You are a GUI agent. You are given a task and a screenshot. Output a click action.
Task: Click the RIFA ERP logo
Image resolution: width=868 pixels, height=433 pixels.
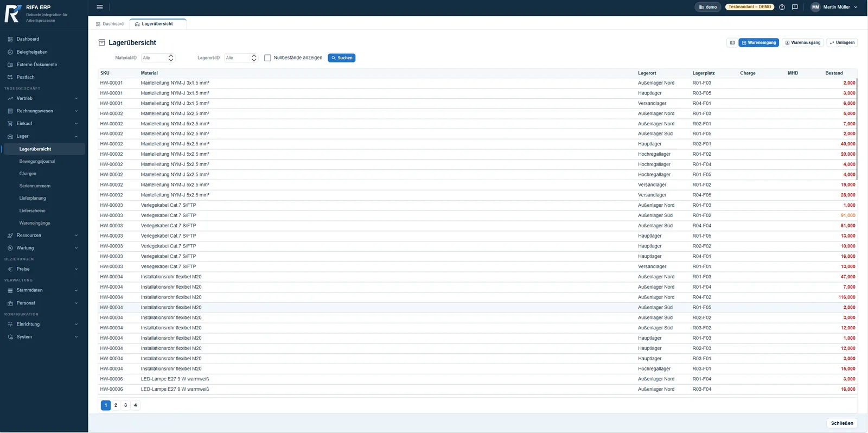13,14
